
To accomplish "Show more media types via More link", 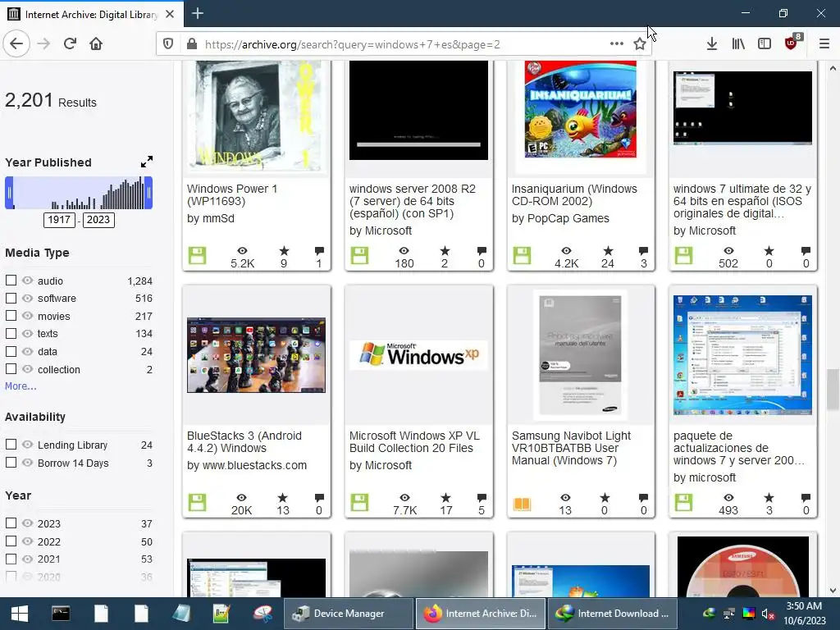I will [21, 386].
